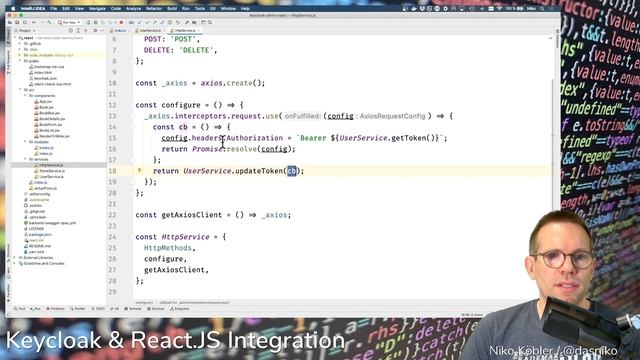The image size is (640, 360).
Task: Open the File menu
Action: [53, 8]
